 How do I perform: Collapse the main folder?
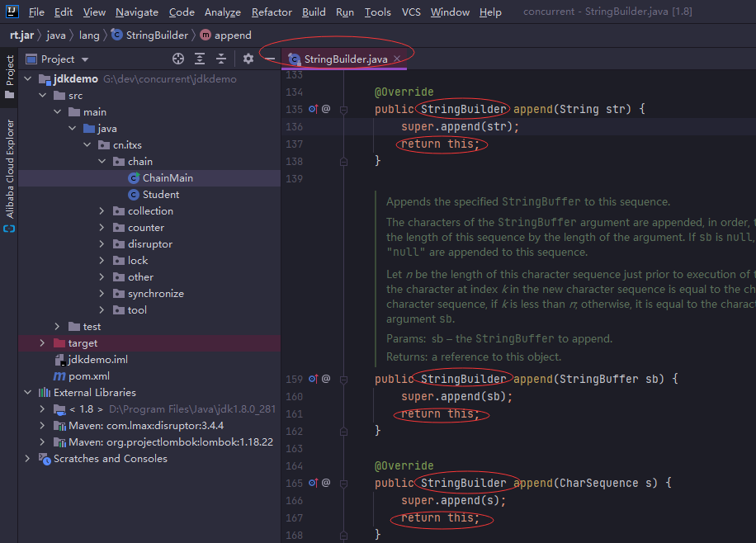click(58, 112)
